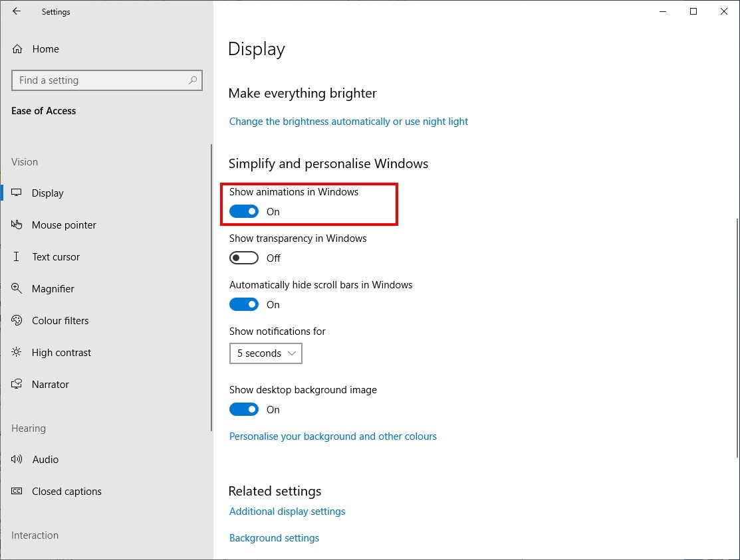Image resolution: width=740 pixels, height=560 pixels.
Task: Click Personalise your background and other colours
Action: coord(332,436)
